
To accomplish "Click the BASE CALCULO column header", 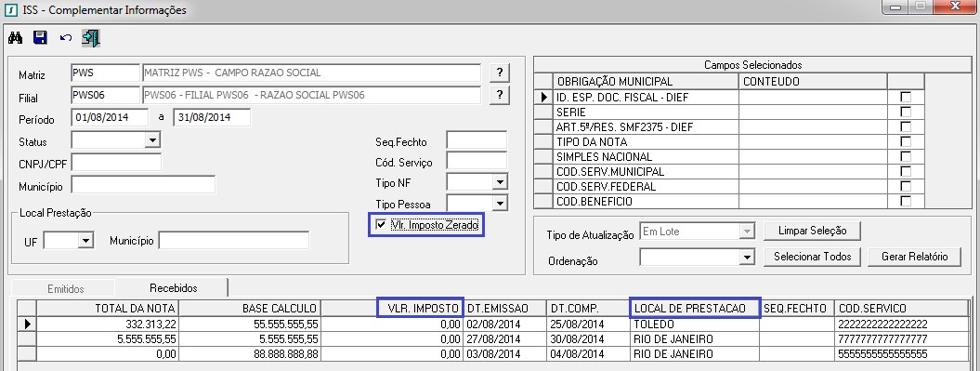I will pos(250,309).
